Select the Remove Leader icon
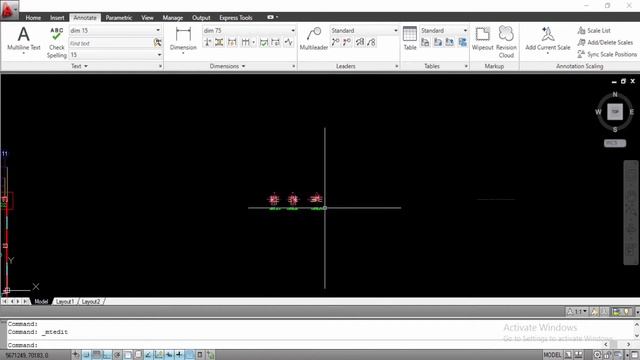The image size is (640, 360). pyautogui.click(x=347, y=42)
